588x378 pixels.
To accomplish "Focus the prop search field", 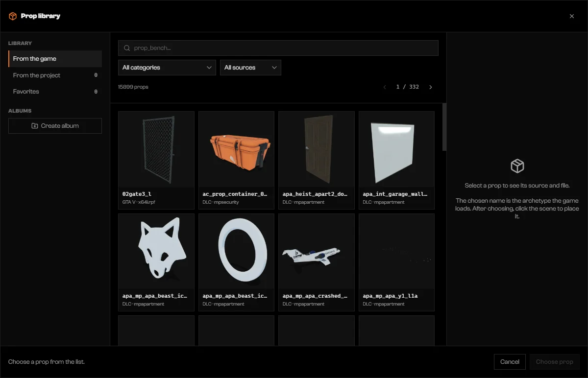I will [278, 48].
